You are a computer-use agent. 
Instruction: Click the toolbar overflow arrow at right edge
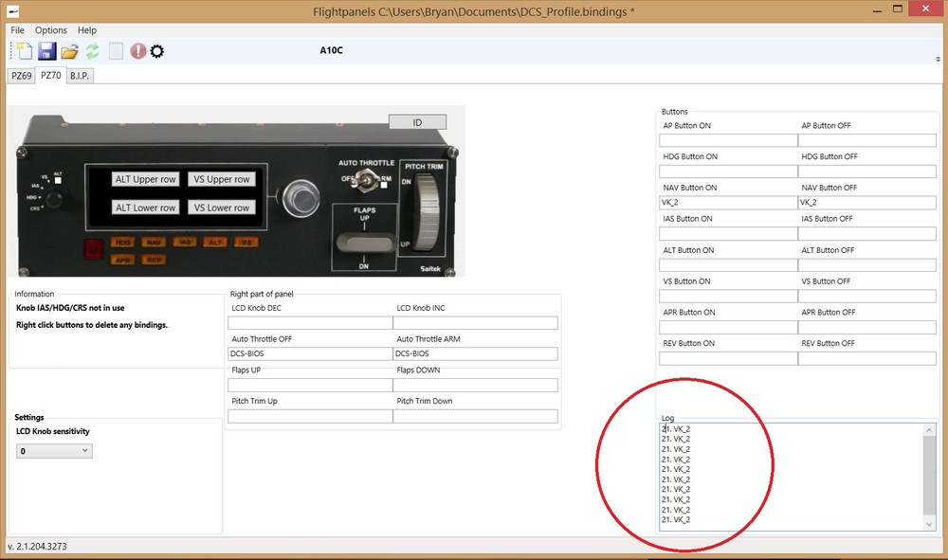pyautogui.click(x=938, y=59)
